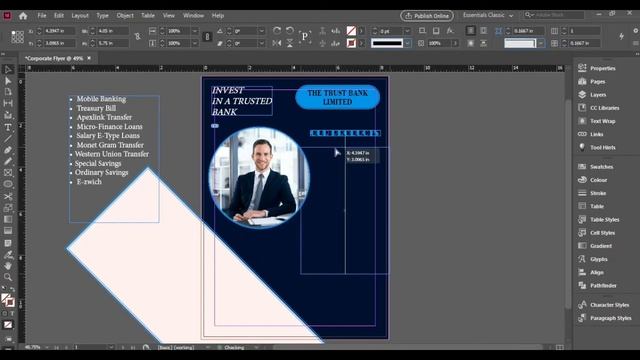Select the Line tool
640x360 pixels.
8,139
